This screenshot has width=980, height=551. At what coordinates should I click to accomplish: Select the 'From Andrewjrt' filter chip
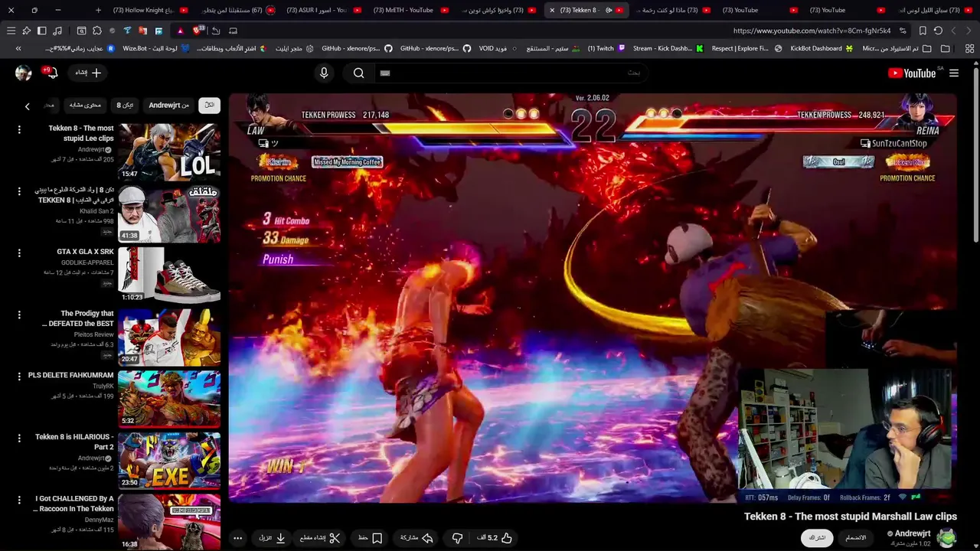pyautogui.click(x=168, y=105)
